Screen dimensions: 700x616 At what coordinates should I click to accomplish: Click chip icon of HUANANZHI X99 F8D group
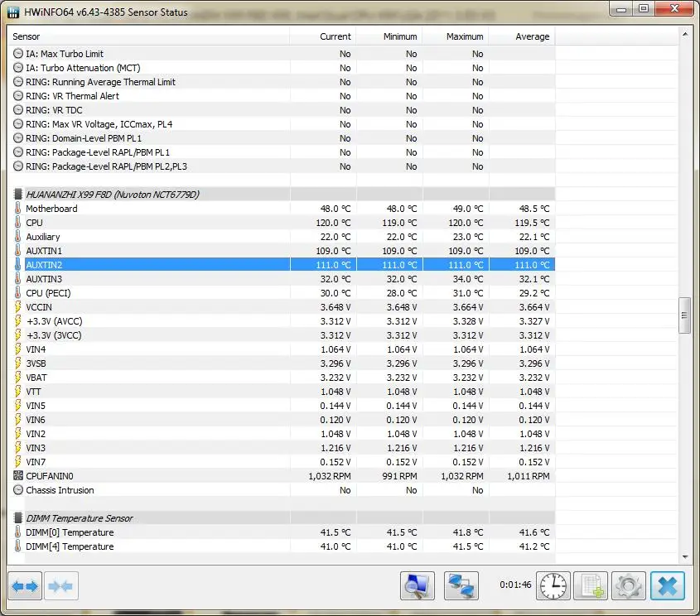click(x=18, y=194)
